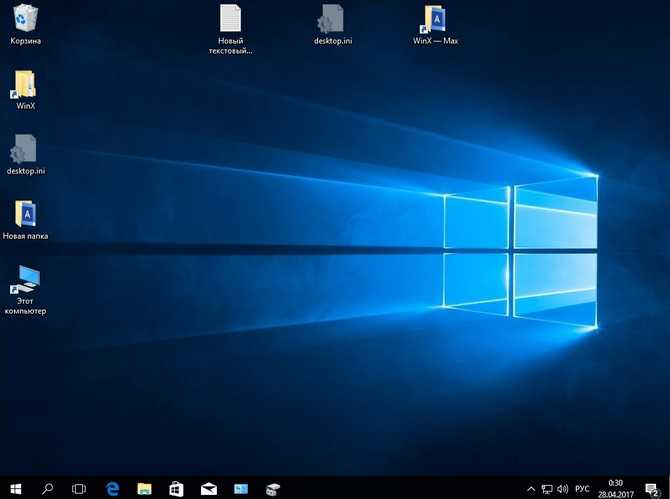The height and width of the screenshot is (499, 670).
Task: Open the Windows Store from the taskbar
Action: [176, 488]
